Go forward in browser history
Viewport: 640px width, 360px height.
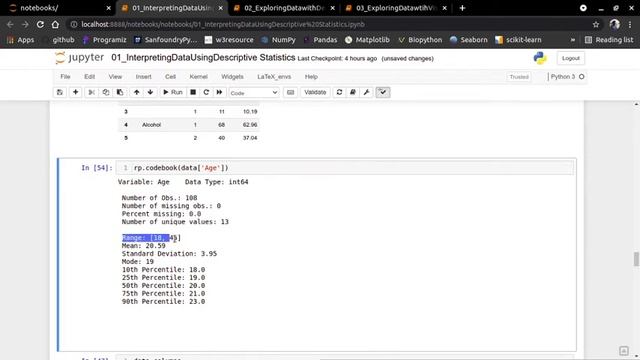pos(25,24)
